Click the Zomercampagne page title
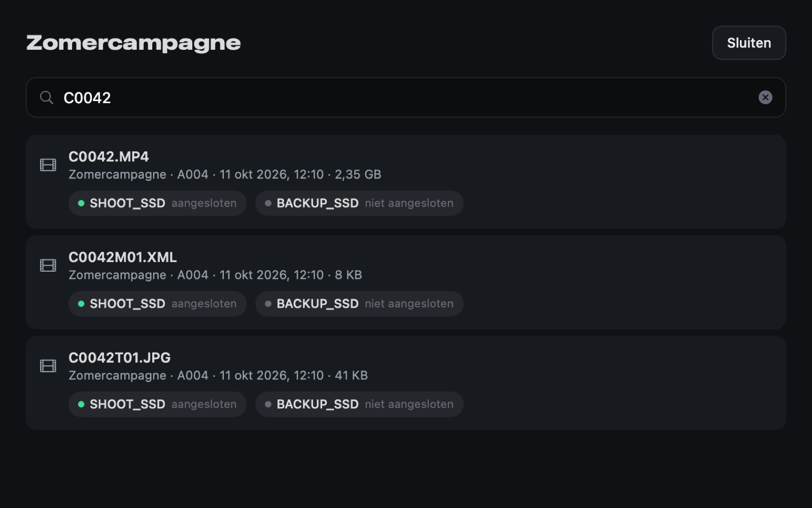Screen dimensions: 812x508 click(133, 43)
